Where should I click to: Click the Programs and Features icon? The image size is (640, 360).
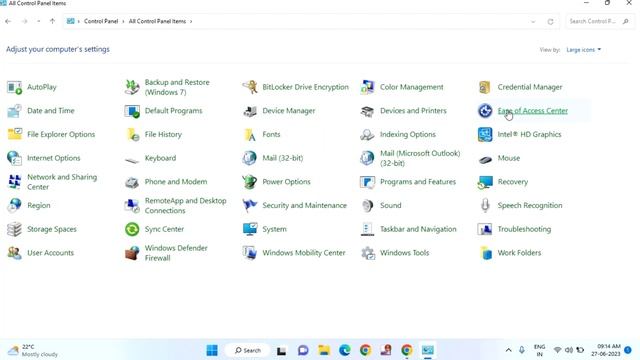tap(367, 182)
